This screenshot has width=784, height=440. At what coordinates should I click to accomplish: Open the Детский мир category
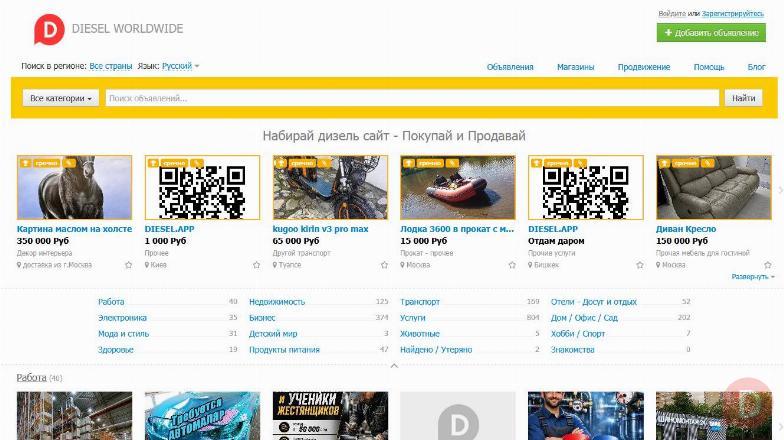click(x=273, y=334)
